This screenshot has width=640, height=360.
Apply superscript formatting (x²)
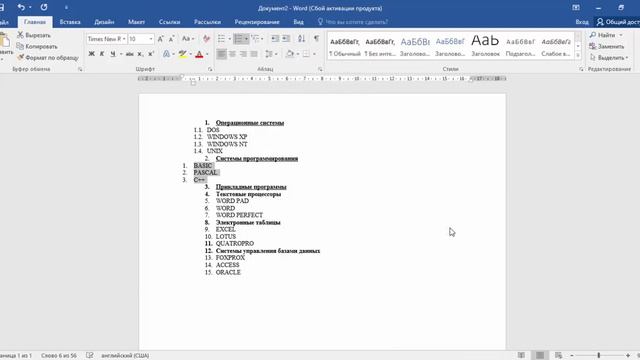tap(151, 54)
